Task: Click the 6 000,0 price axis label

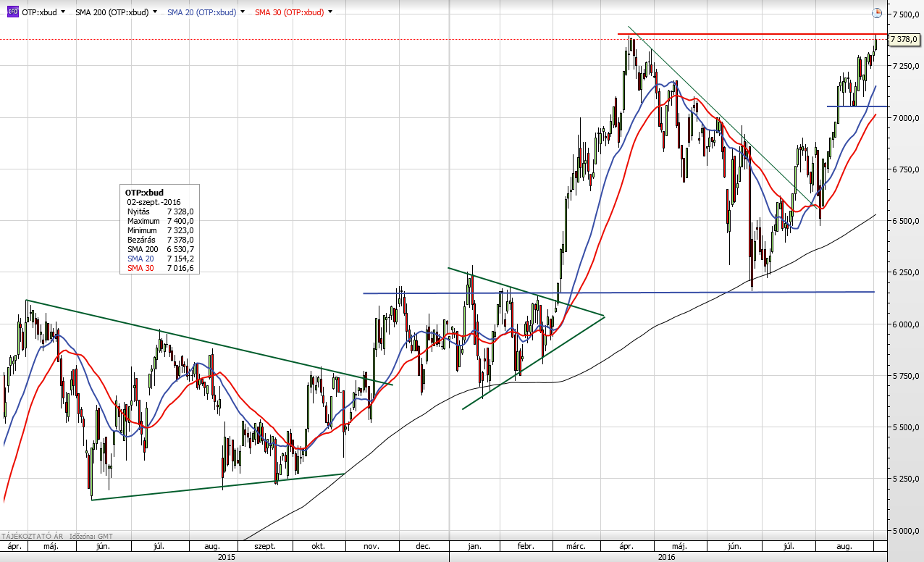Action: click(x=906, y=324)
